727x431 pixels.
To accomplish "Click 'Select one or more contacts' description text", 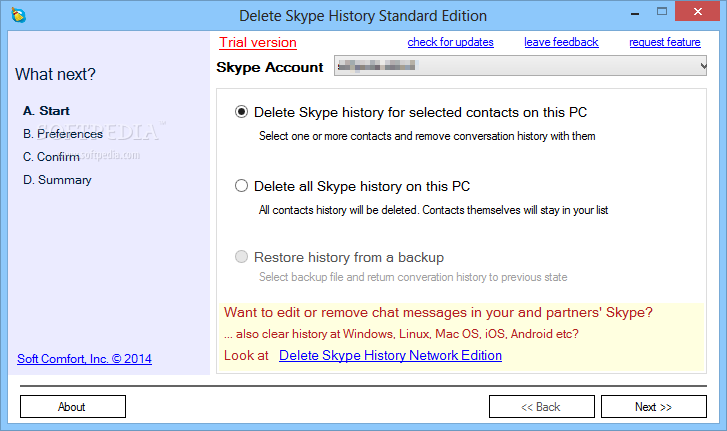I will pyautogui.click(x=427, y=136).
